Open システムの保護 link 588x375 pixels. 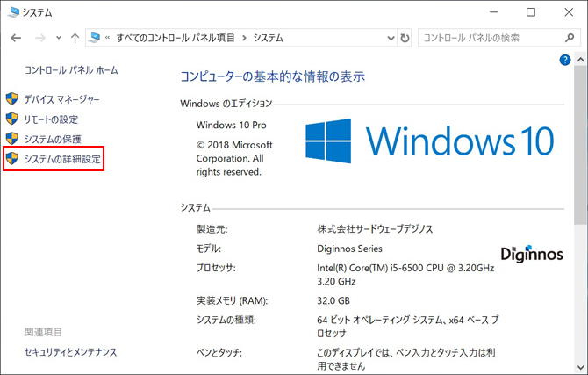click(53, 140)
